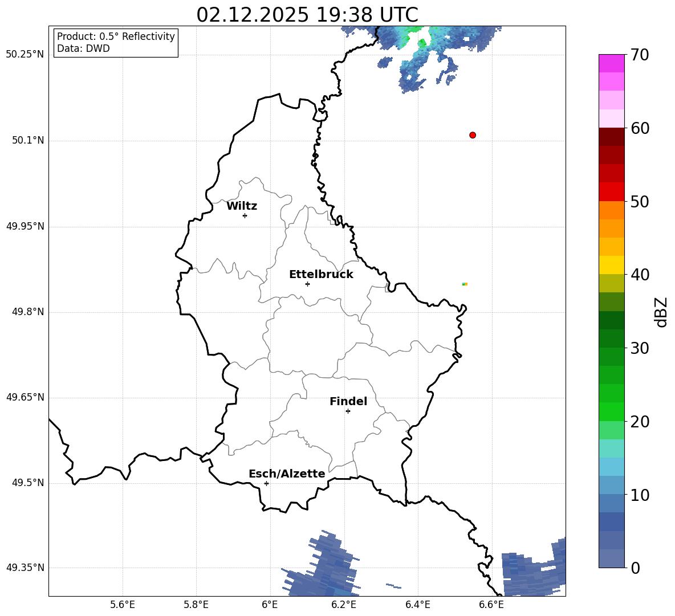The image size is (675, 616).
Task: Click the 5.6°E longitude label
Action: click(123, 605)
